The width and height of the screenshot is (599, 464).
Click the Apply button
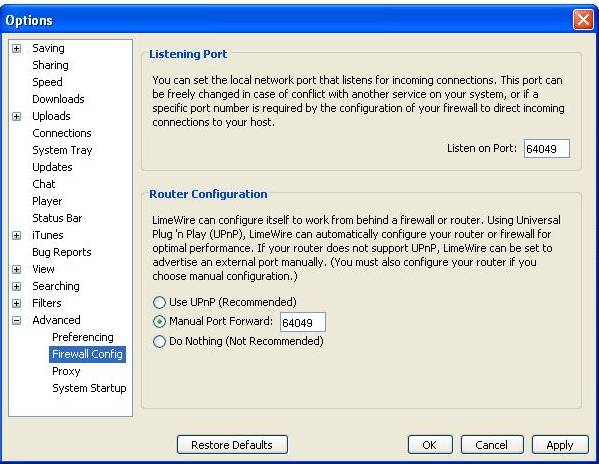click(560, 445)
